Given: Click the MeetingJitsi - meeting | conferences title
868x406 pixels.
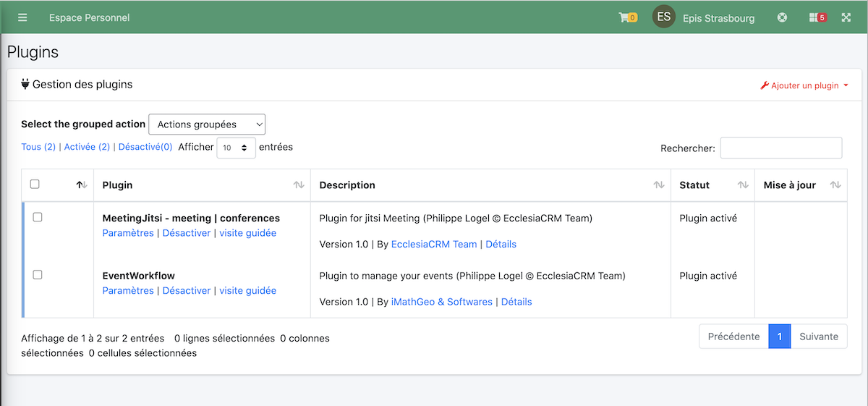Looking at the screenshot, I should 191,218.
